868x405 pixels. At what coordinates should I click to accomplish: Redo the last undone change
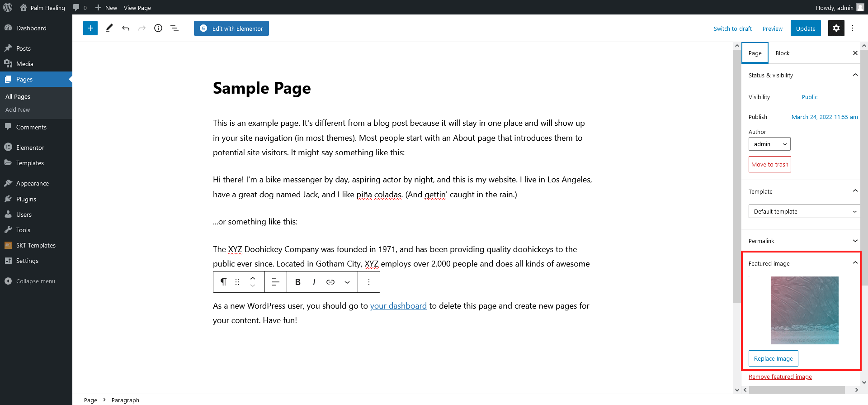(142, 28)
